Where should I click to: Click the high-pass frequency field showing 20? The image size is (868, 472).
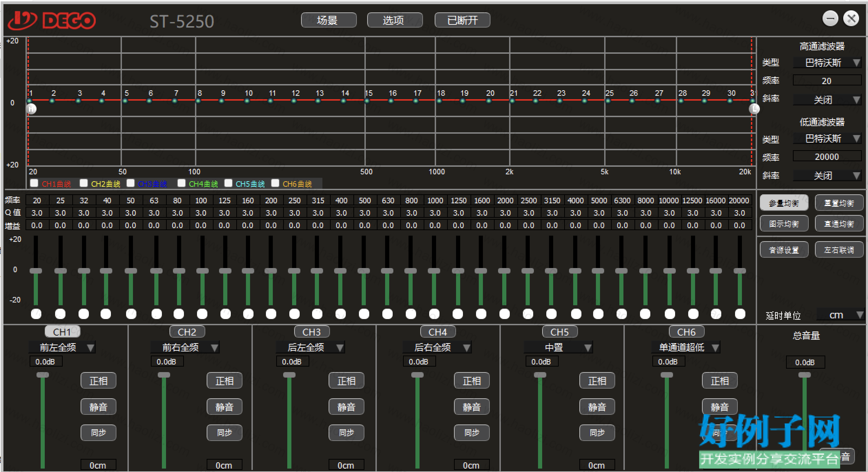coord(827,81)
